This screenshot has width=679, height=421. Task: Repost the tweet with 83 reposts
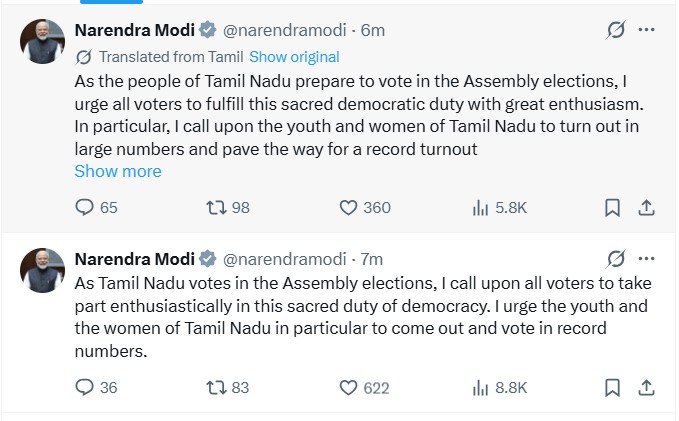point(214,387)
